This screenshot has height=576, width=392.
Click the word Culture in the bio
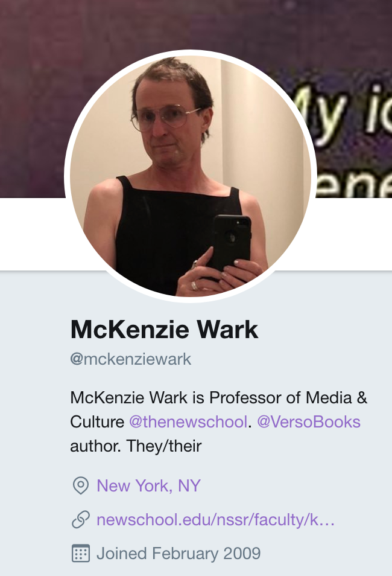pos(97,421)
